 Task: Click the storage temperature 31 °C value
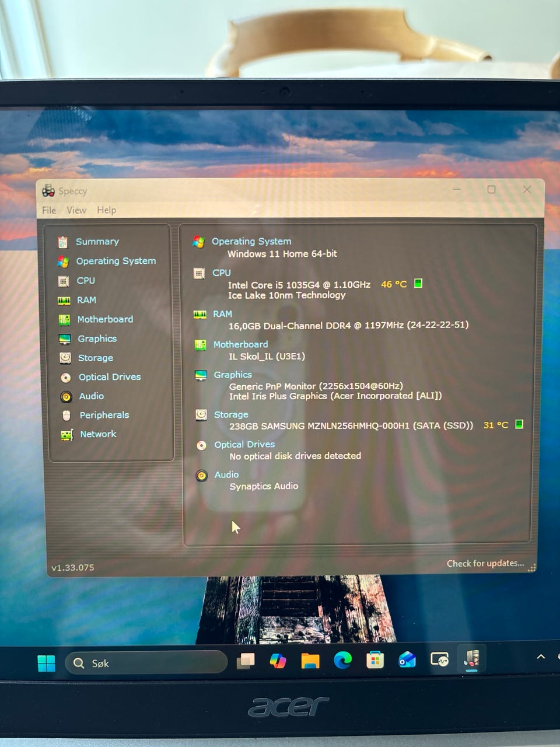click(x=496, y=425)
